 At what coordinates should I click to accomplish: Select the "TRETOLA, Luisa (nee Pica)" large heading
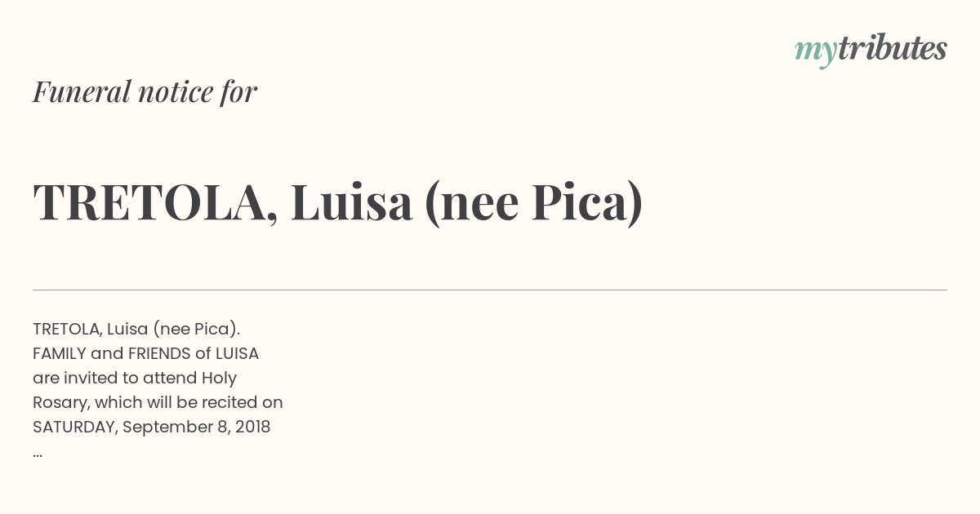tap(338, 203)
